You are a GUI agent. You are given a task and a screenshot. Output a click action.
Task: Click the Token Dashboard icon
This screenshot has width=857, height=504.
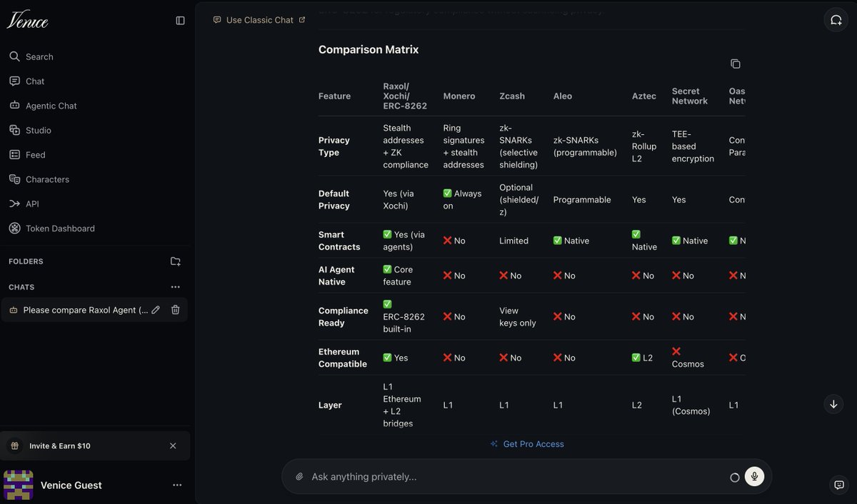[14, 228]
